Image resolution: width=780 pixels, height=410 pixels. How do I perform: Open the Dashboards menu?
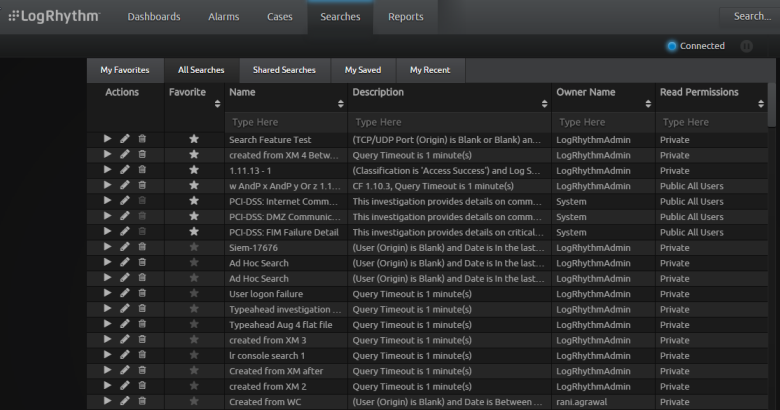click(x=154, y=17)
